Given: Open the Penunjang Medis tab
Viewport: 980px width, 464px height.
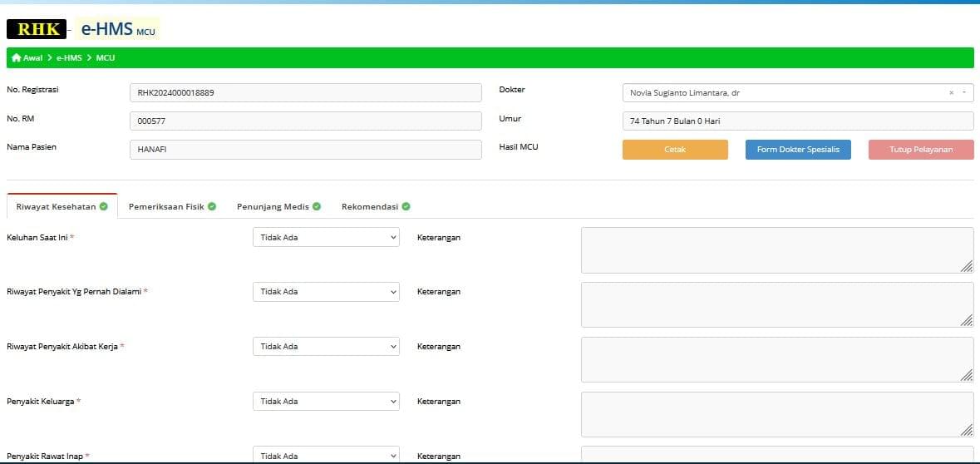Looking at the screenshot, I should click(x=273, y=206).
